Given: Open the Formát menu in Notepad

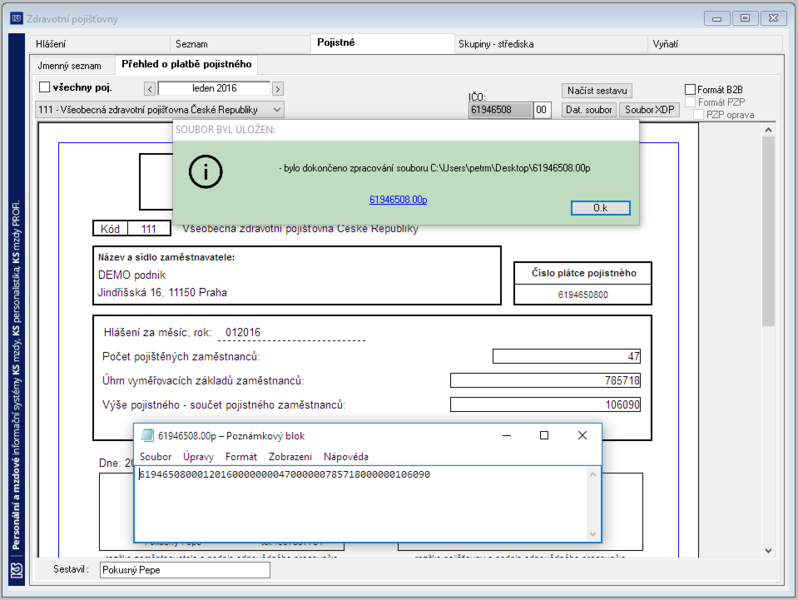Looking at the screenshot, I should [x=241, y=457].
